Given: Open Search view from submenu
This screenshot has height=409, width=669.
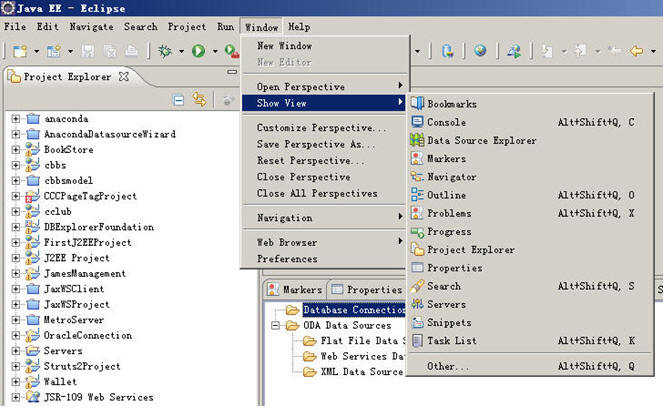Looking at the screenshot, I should [x=530, y=286].
